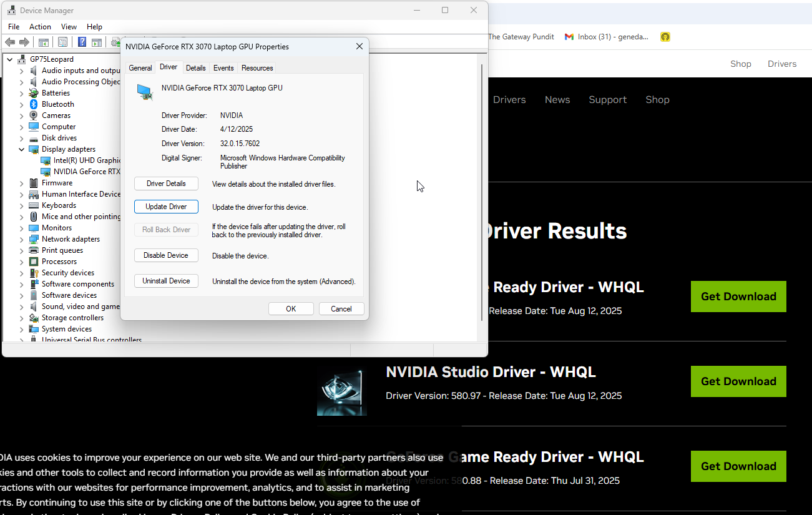Screen dimensions: 812x515
Task: Switch to the Resources tab
Action: coord(257,68)
